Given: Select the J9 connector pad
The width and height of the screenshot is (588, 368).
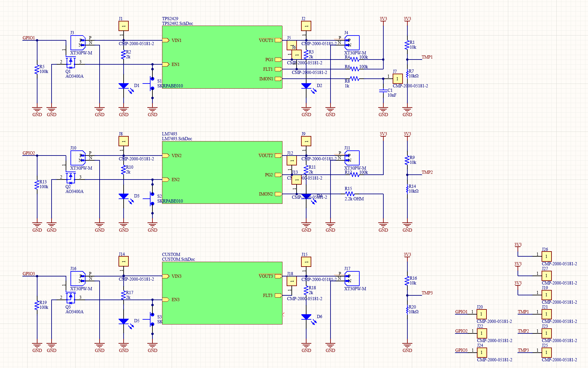Looking at the screenshot, I should (306, 141).
